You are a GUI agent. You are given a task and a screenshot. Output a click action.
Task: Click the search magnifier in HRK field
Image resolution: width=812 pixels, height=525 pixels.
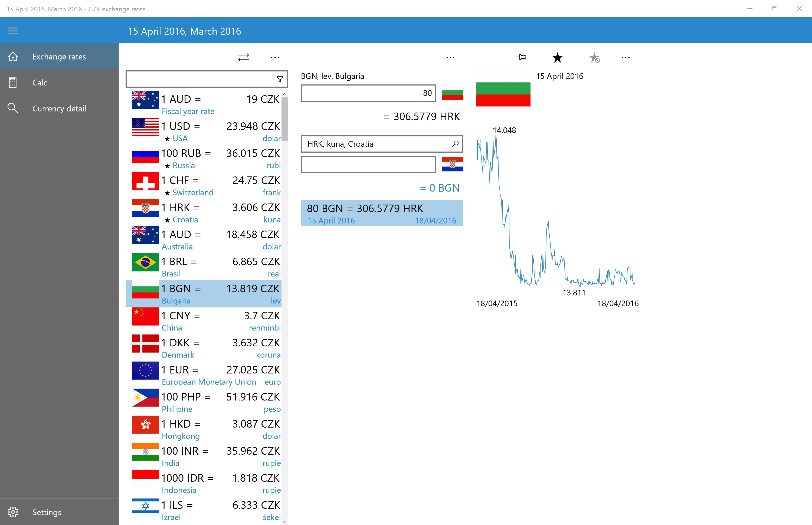point(455,144)
